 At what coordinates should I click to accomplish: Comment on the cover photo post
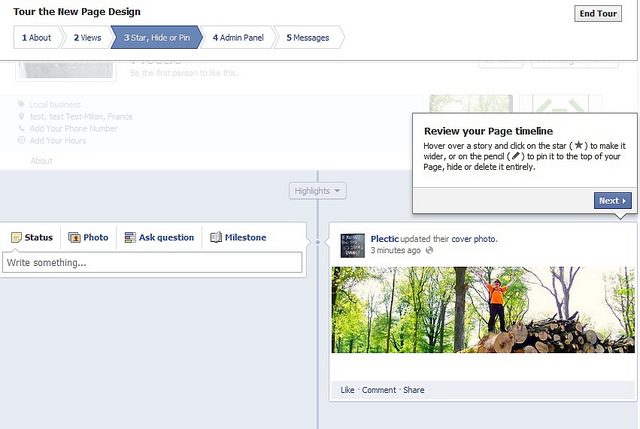[379, 390]
